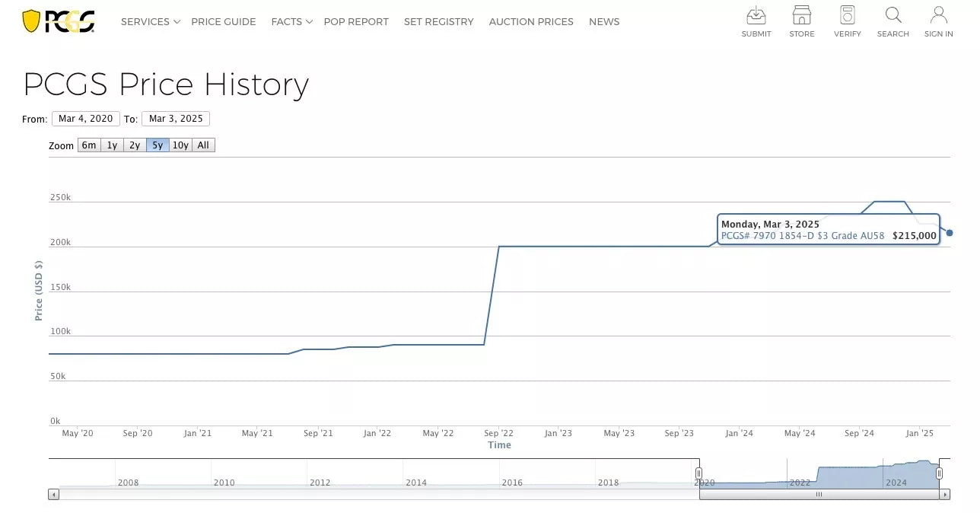This screenshot has height=513, width=980.
Task: Click the scrollbar left arrow
Action: coord(53,495)
